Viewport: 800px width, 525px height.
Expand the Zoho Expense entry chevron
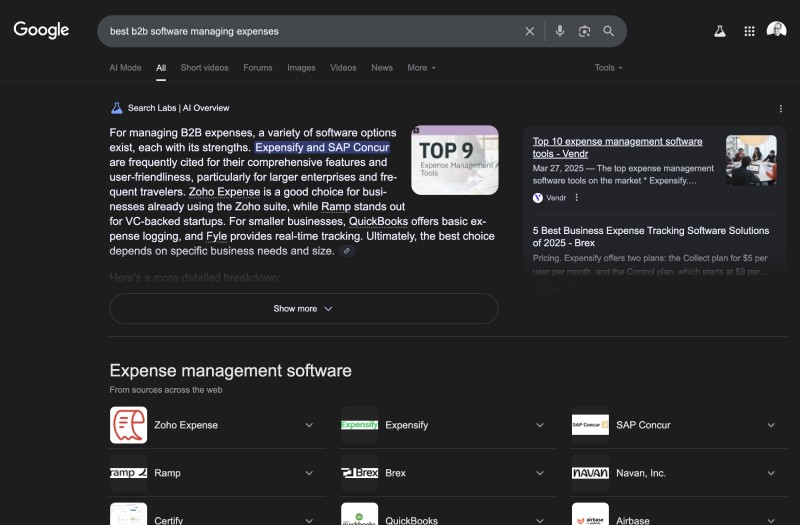tap(309, 425)
